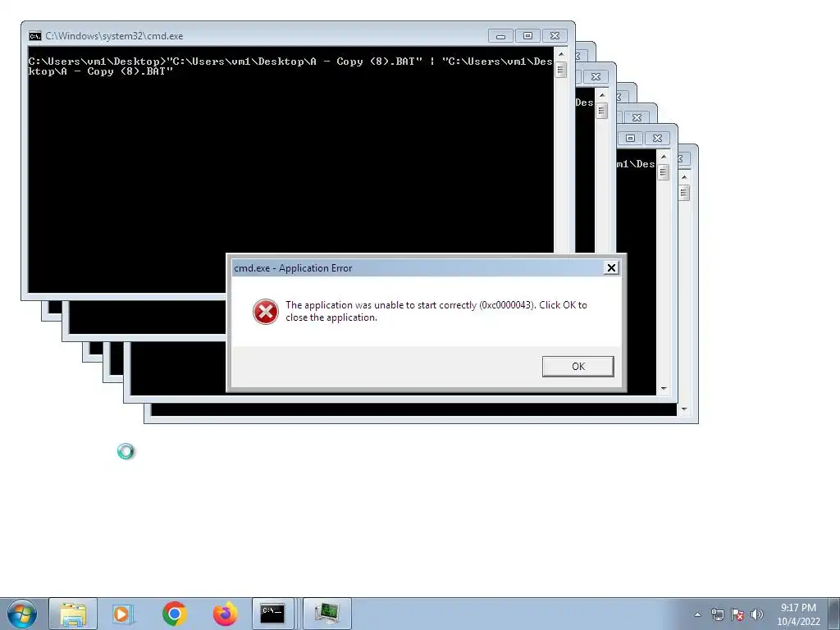Click the C:\Windows\system32\cmd.exe title text
Viewport: 840px width, 630px height.
coord(114,36)
